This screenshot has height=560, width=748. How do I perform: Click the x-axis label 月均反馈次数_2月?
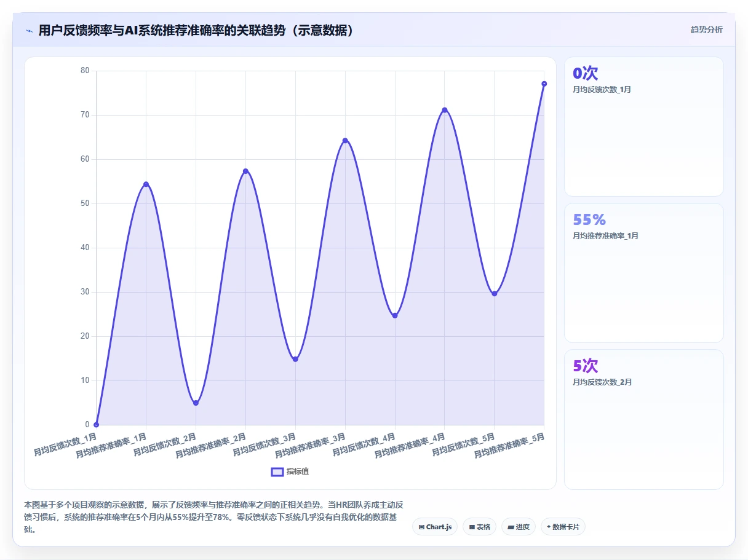click(x=165, y=444)
